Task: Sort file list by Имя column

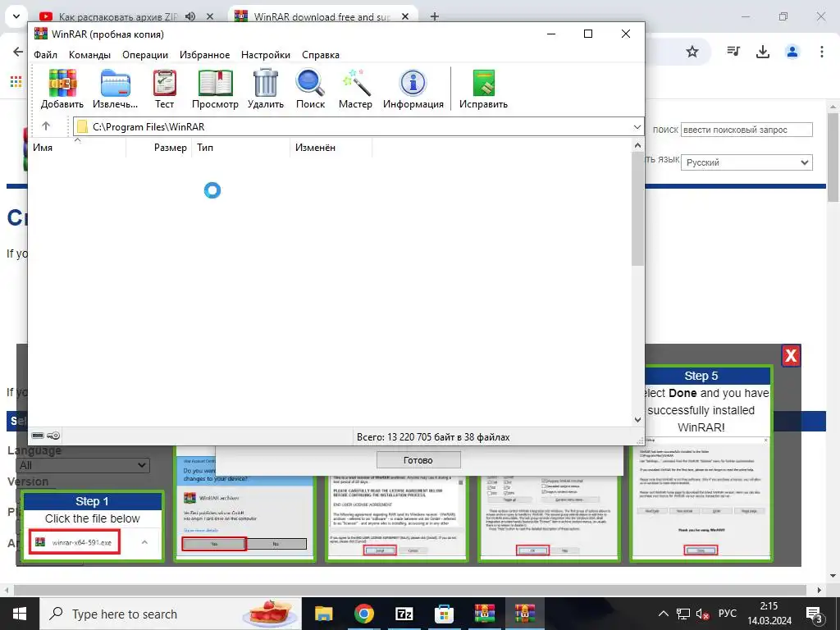Action: (x=78, y=148)
